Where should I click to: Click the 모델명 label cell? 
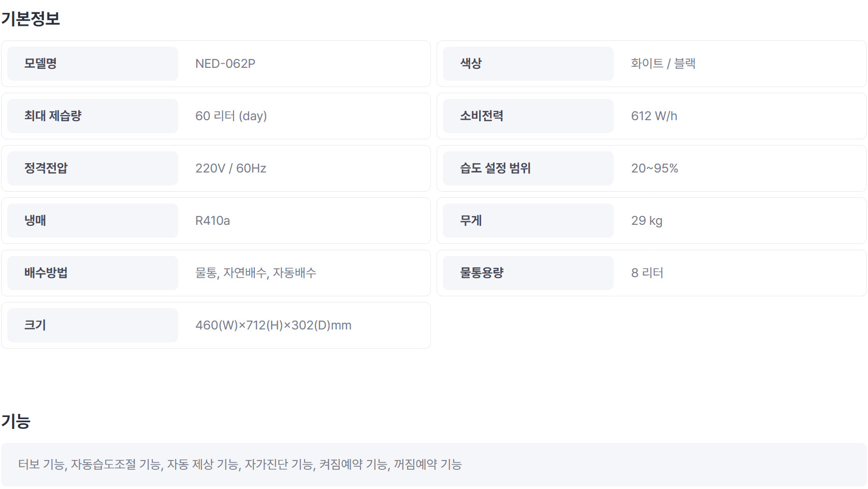click(x=93, y=64)
